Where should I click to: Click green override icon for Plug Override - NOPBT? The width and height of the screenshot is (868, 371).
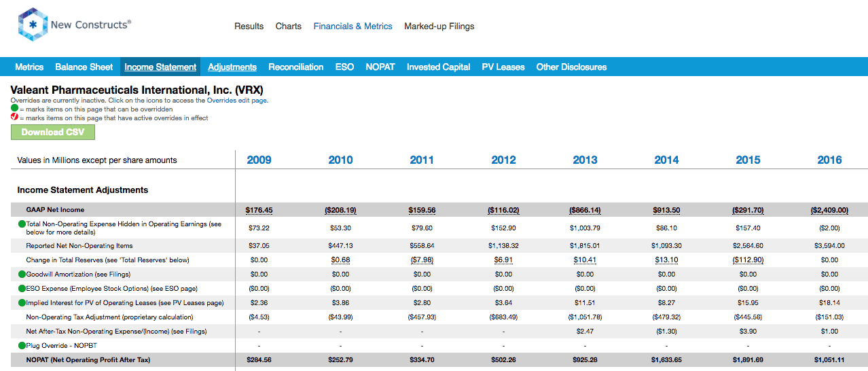(22, 345)
